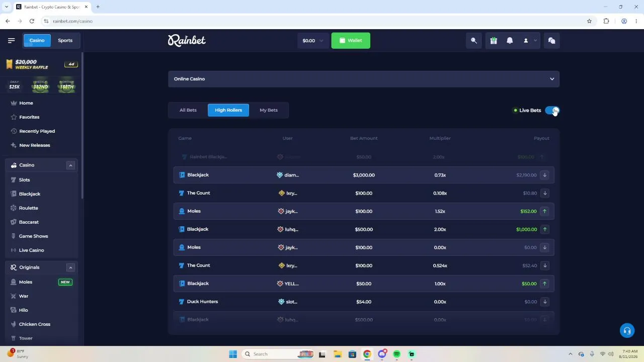The width and height of the screenshot is (644, 362).
Task: Open the gift rewards icon
Action: 494,41
